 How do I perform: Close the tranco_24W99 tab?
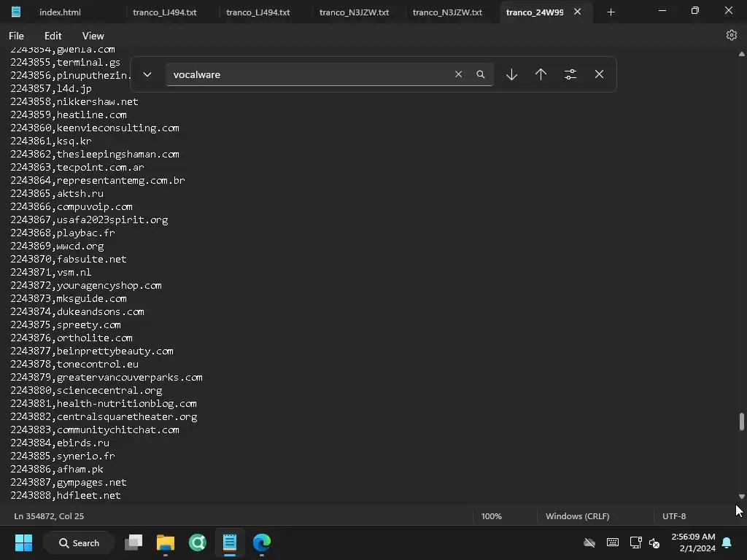[578, 12]
